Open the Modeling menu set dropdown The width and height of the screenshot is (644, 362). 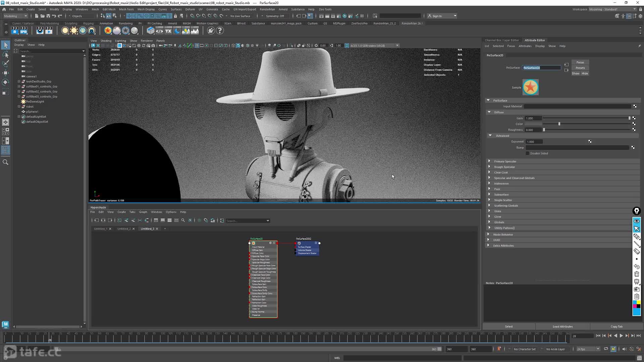pyautogui.click(x=16, y=16)
